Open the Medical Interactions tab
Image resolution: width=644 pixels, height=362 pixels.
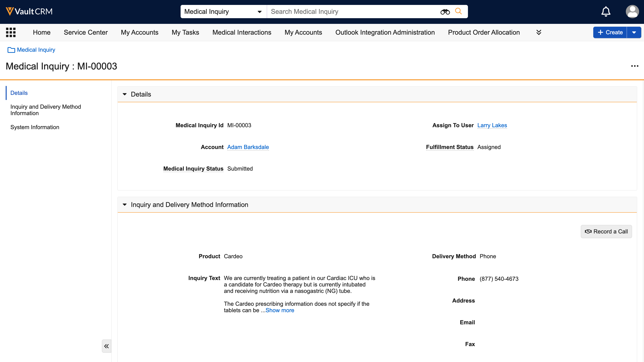tap(242, 32)
